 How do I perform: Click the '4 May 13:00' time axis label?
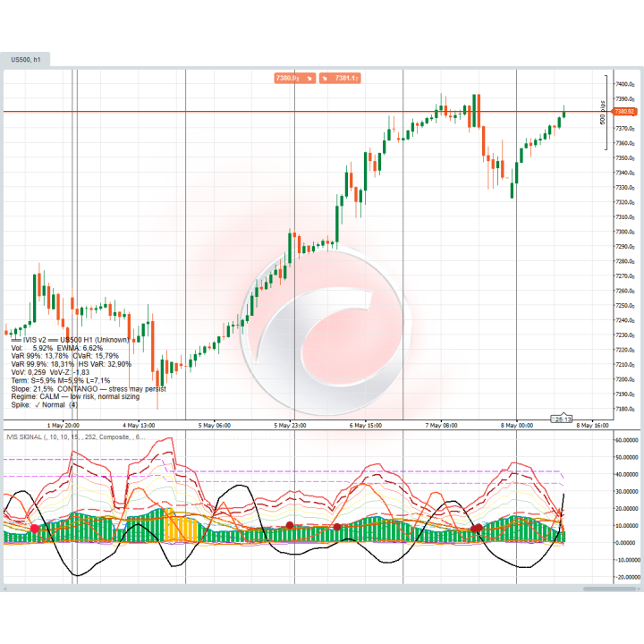click(x=139, y=426)
